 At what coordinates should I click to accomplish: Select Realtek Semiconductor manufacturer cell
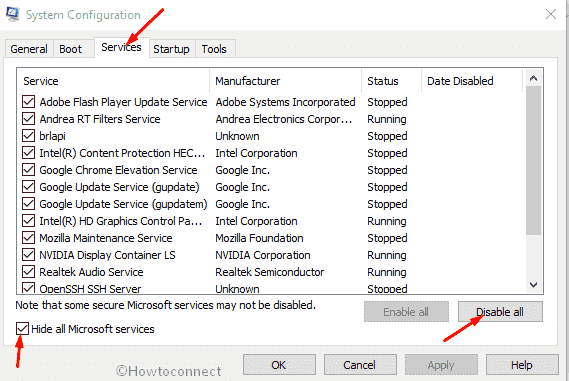pyautogui.click(x=269, y=272)
